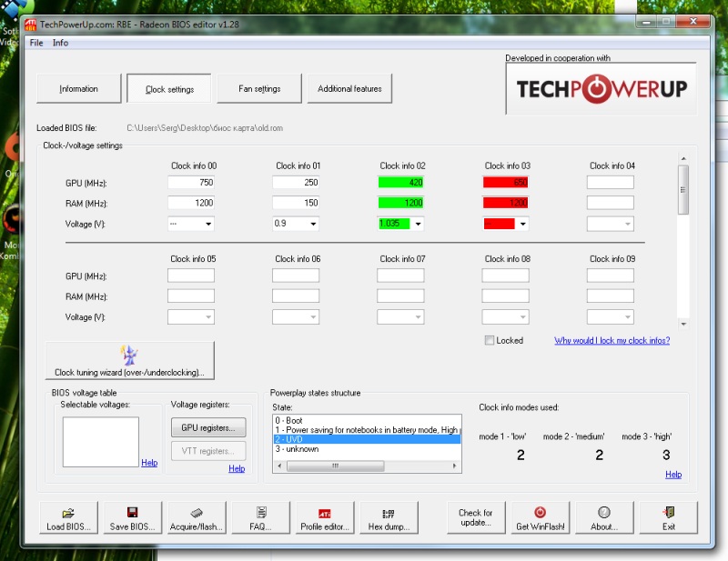Click State list scroll left arrow
Image resolution: width=728 pixels, height=561 pixels.
[279, 466]
